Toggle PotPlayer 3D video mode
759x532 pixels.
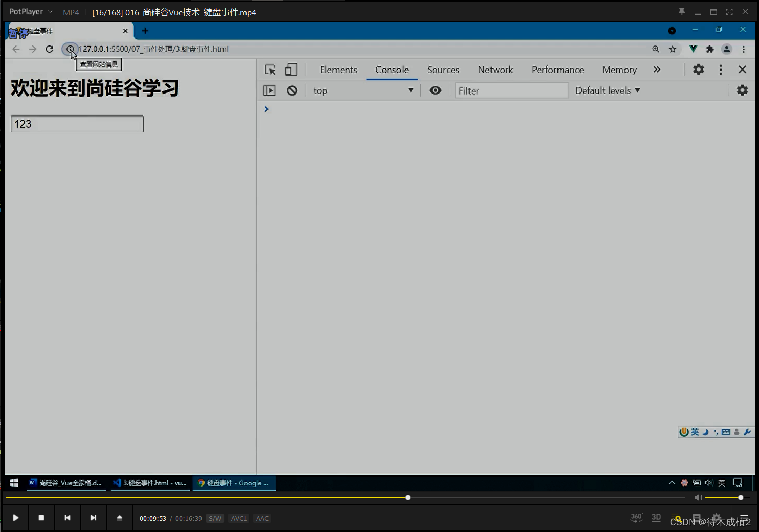656,517
